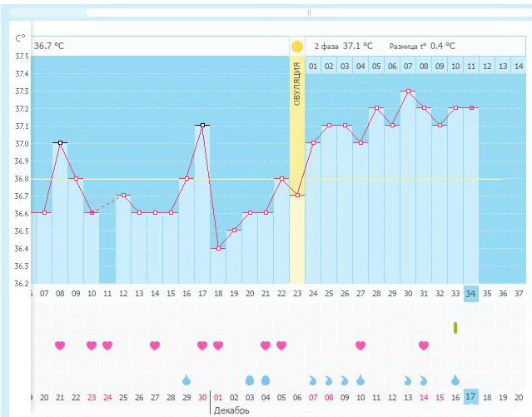
Task: Click the 36.7 °C first phase temperature label
Action: tap(49, 47)
